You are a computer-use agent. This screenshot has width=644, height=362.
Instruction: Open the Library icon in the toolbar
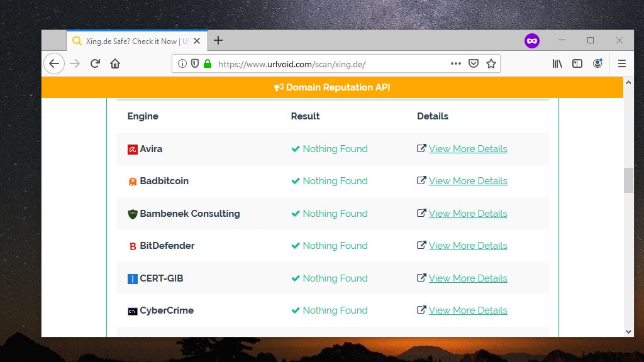coord(557,63)
